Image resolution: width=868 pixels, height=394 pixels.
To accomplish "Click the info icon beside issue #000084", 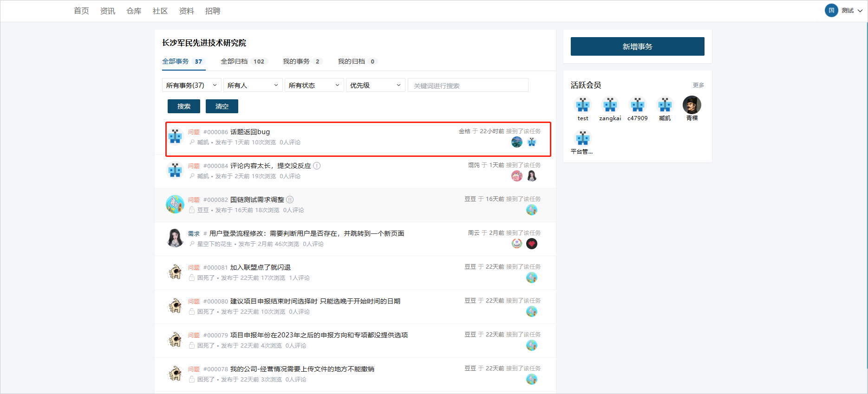I will 317,166.
